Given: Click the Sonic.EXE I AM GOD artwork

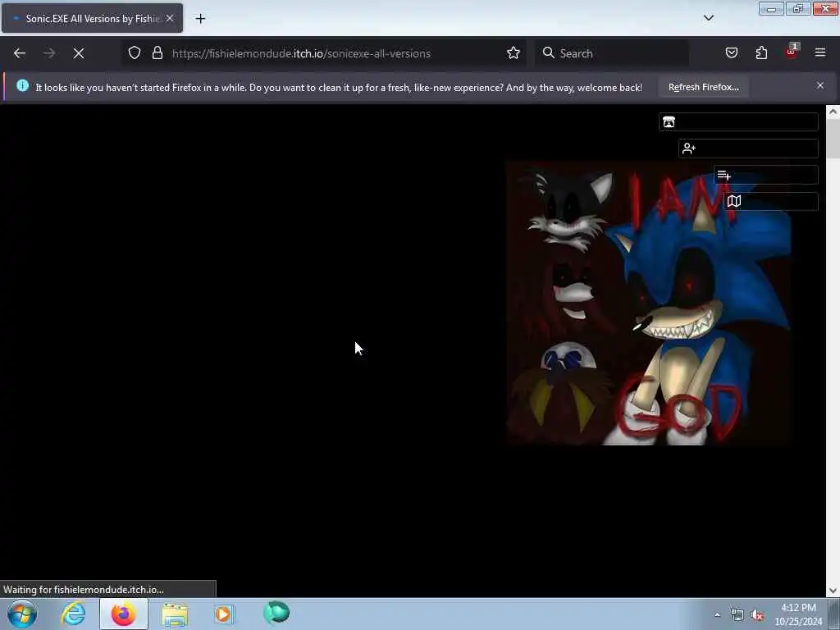Looking at the screenshot, I should (x=649, y=304).
